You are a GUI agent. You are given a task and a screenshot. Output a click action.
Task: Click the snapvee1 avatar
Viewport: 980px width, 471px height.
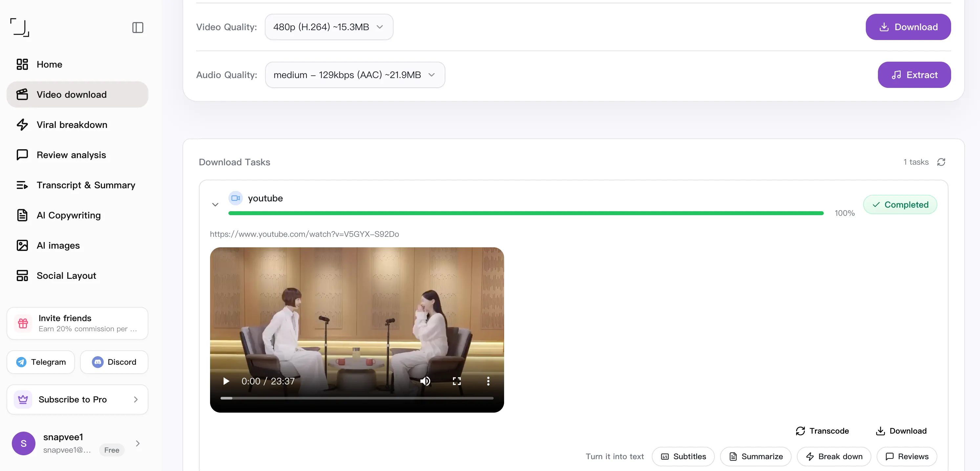(x=24, y=443)
